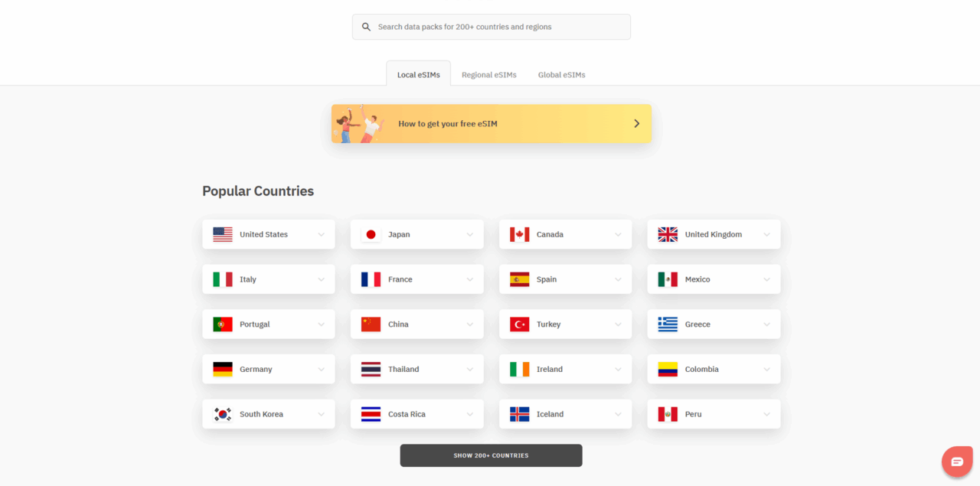Screen dimensions: 980x486
Task: Click the Japan flag icon
Action: coord(371,234)
